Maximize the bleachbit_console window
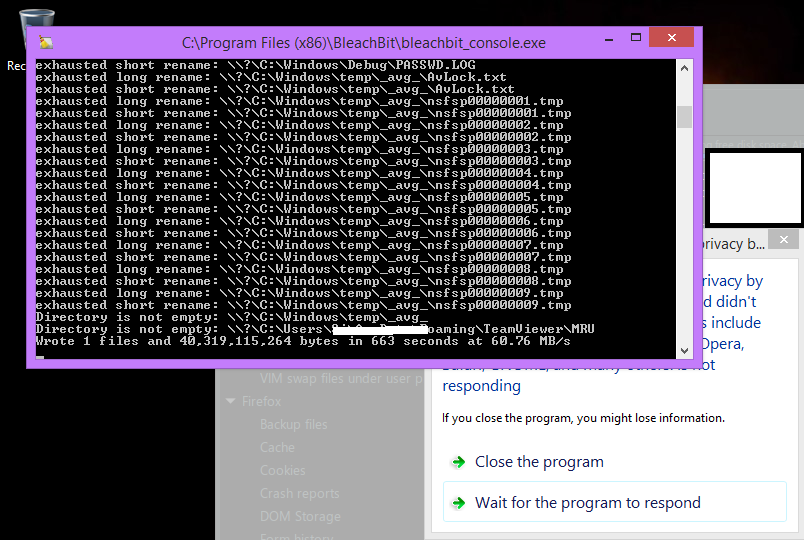The width and height of the screenshot is (804, 540). 636,37
